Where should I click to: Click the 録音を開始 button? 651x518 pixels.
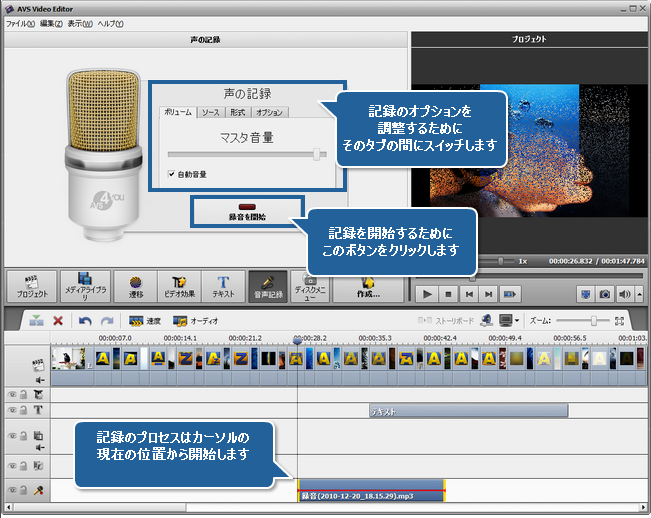click(246, 212)
